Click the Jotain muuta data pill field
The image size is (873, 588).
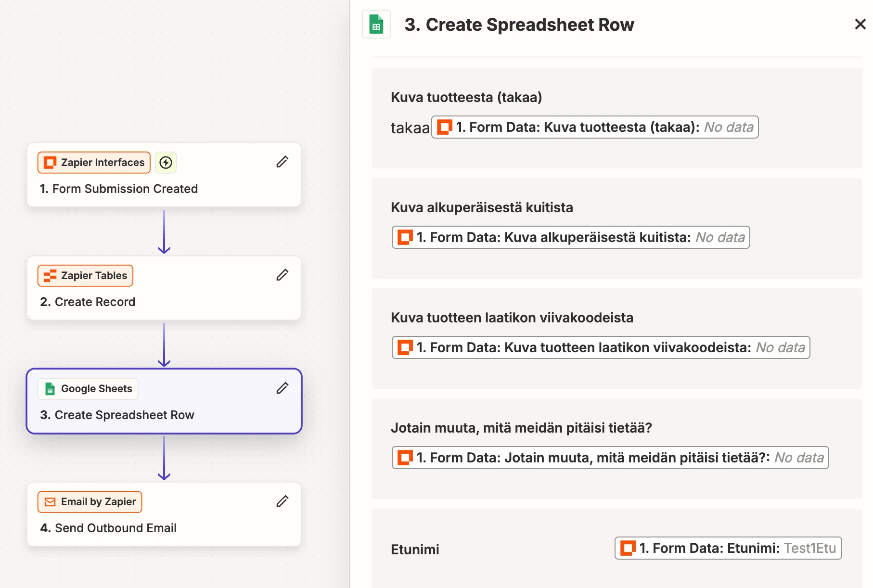point(610,458)
